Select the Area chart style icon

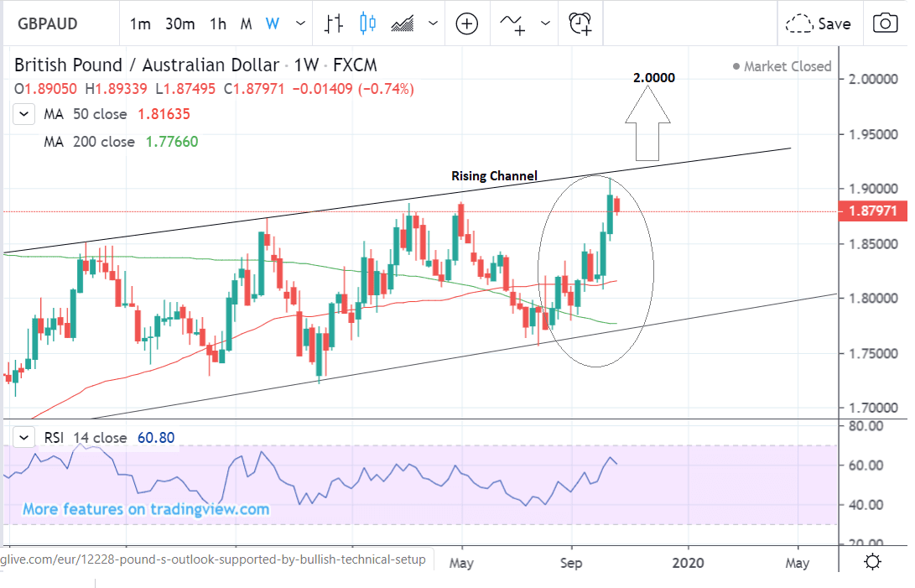coord(403,23)
